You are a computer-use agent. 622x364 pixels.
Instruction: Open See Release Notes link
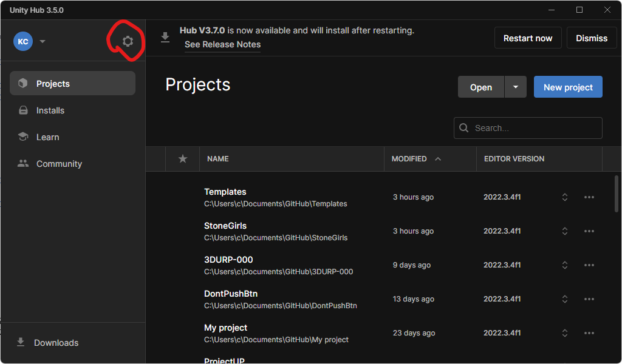[x=222, y=44]
